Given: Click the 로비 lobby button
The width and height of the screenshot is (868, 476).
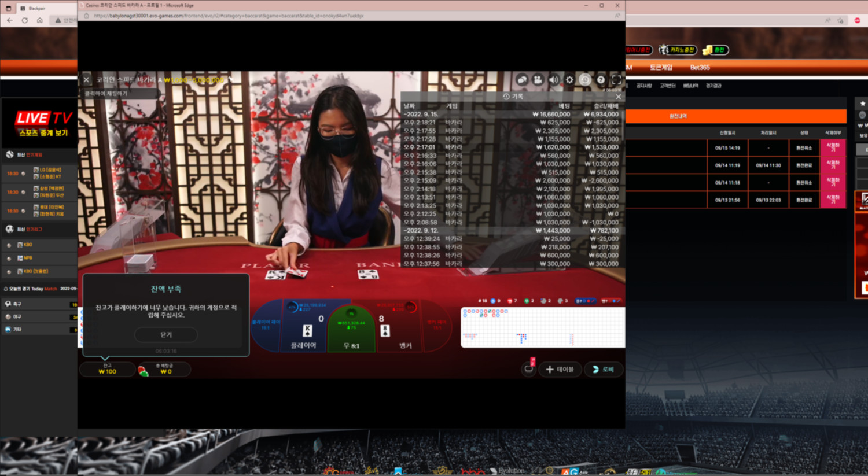Looking at the screenshot, I should click(603, 369).
